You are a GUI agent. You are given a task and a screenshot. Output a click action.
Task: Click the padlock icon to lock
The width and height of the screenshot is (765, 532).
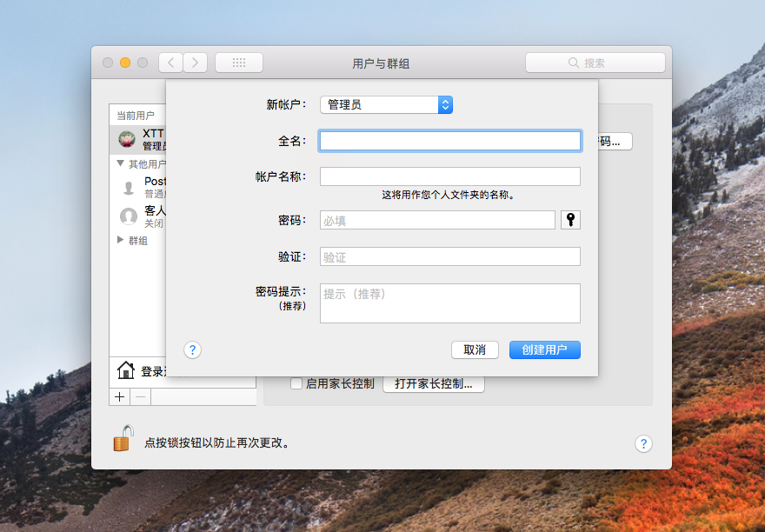[123, 438]
